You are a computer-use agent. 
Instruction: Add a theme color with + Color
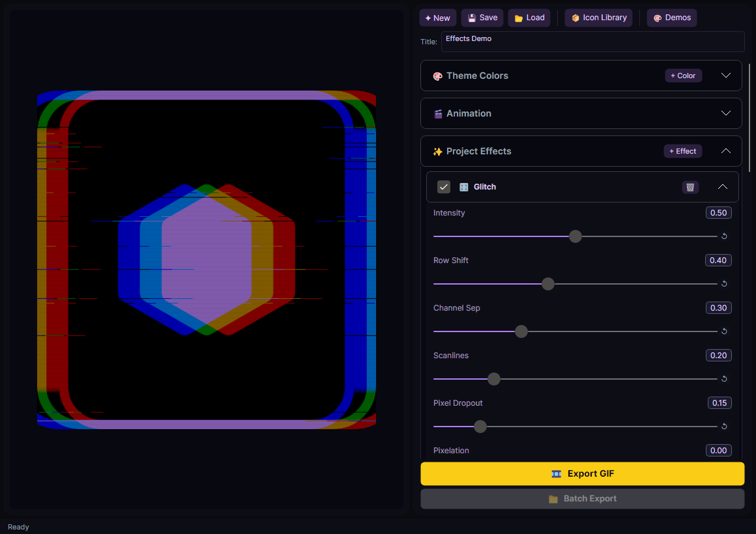click(x=683, y=76)
